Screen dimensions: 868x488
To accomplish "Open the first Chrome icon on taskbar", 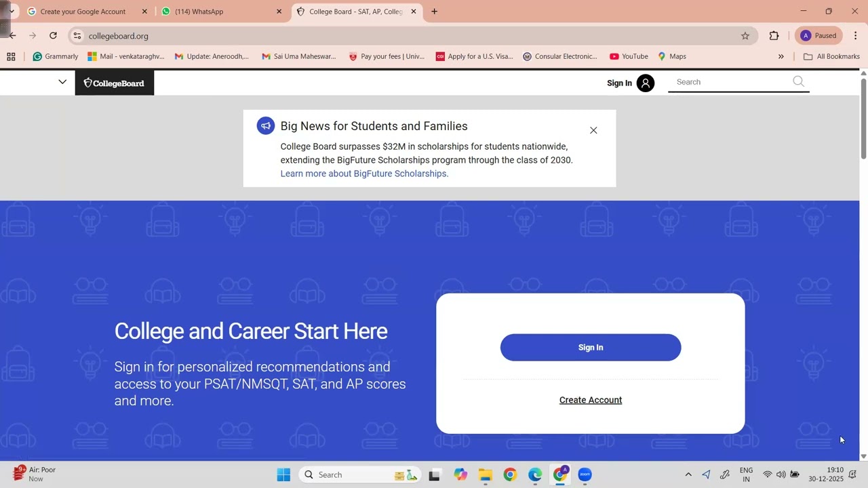I will (510, 475).
